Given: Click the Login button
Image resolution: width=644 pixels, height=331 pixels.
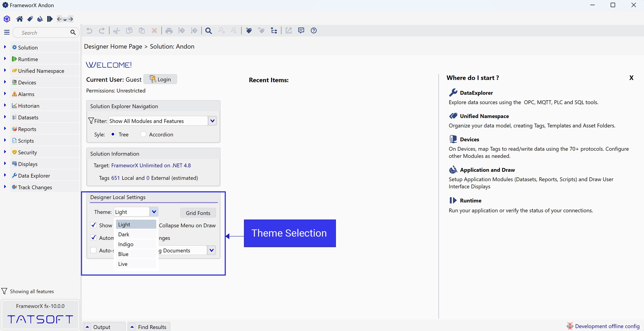Looking at the screenshot, I should 160,79.
